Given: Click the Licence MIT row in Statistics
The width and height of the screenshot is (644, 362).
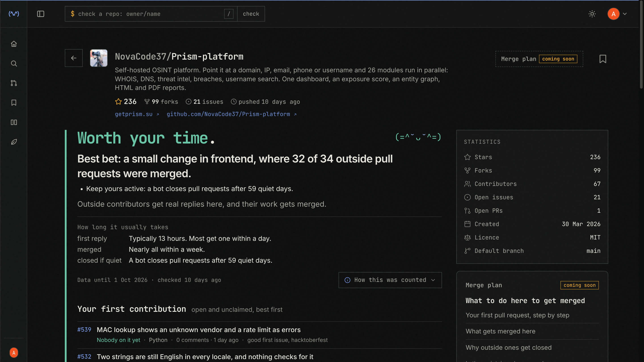Looking at the screenshot, I should [532, 237].
